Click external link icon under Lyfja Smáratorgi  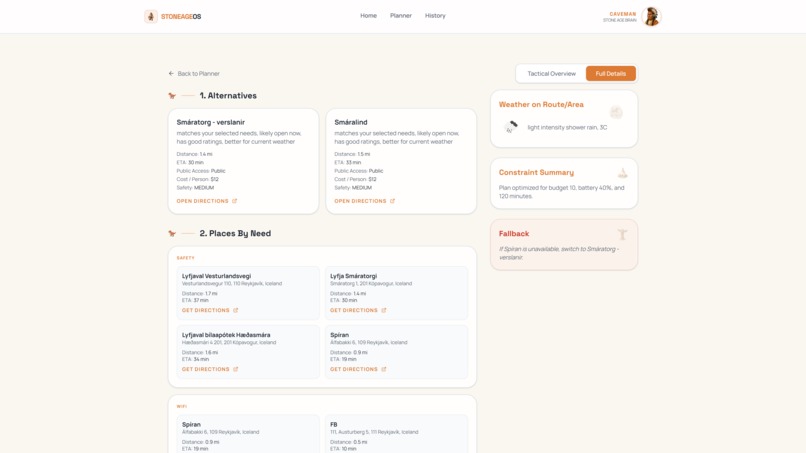[x=383, y=310]
